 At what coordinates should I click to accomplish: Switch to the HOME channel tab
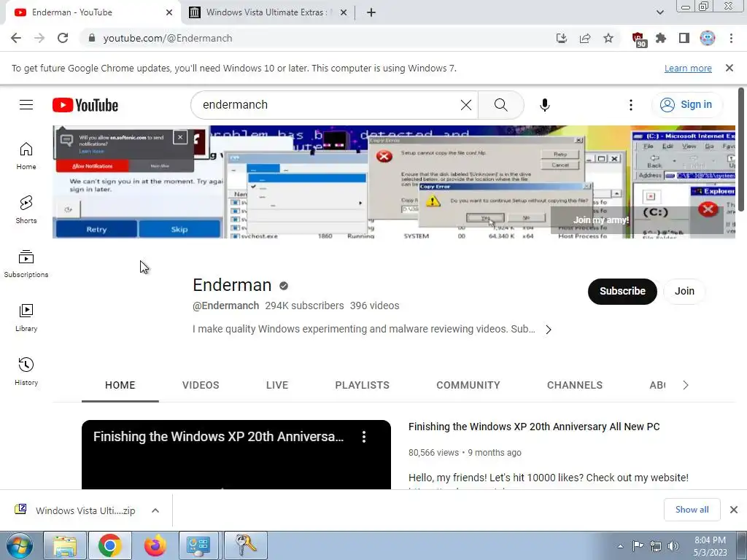tap(120, 385)
